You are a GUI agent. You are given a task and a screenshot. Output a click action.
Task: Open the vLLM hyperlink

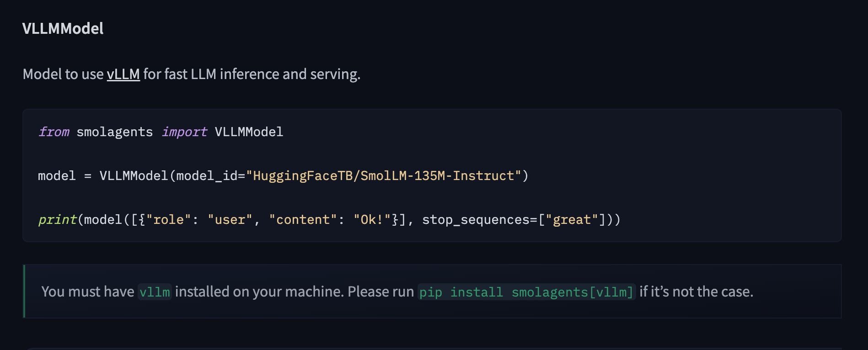click(123, 74)
